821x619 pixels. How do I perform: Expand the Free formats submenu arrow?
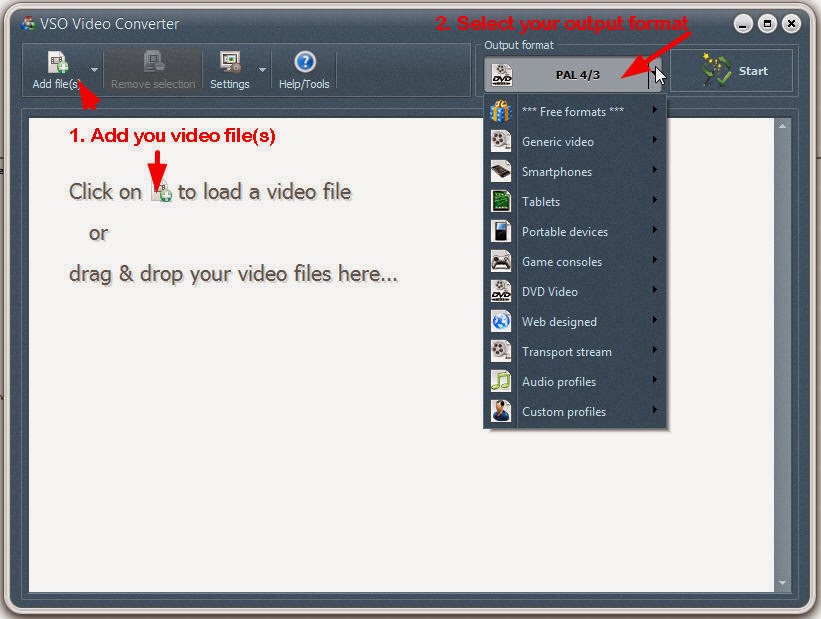[654, 110]
